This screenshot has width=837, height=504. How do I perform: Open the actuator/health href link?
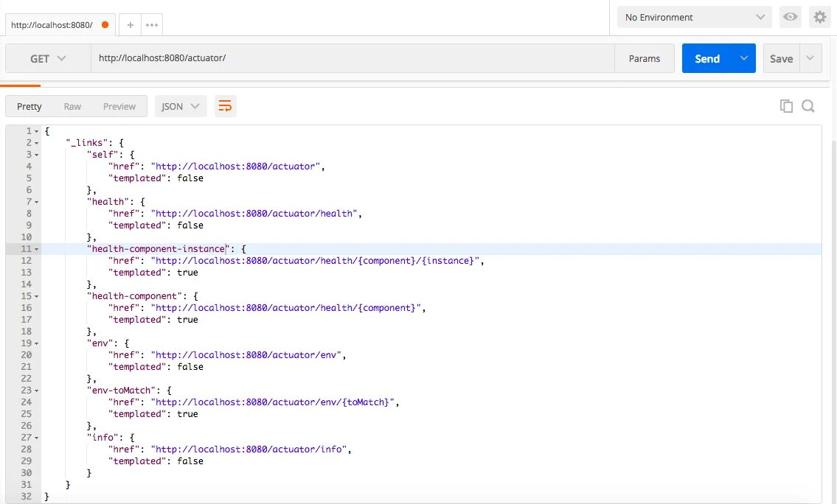click(254, 214)
